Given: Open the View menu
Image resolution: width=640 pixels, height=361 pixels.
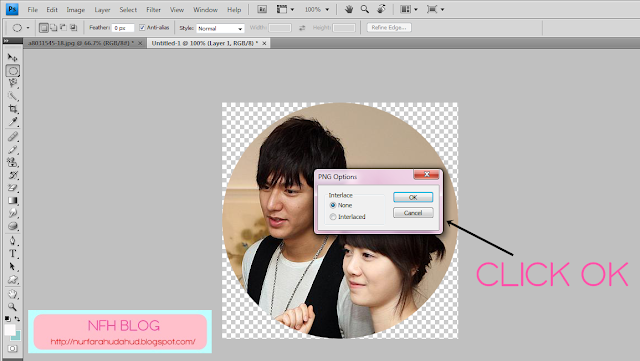Looking at the screenshot, I should click(x=177, y=9).
